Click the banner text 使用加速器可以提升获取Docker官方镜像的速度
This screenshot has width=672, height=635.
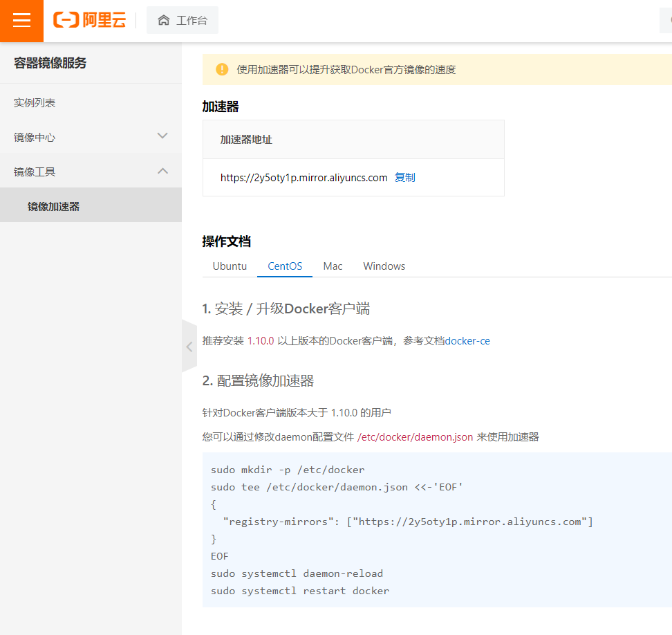point(346,69)
